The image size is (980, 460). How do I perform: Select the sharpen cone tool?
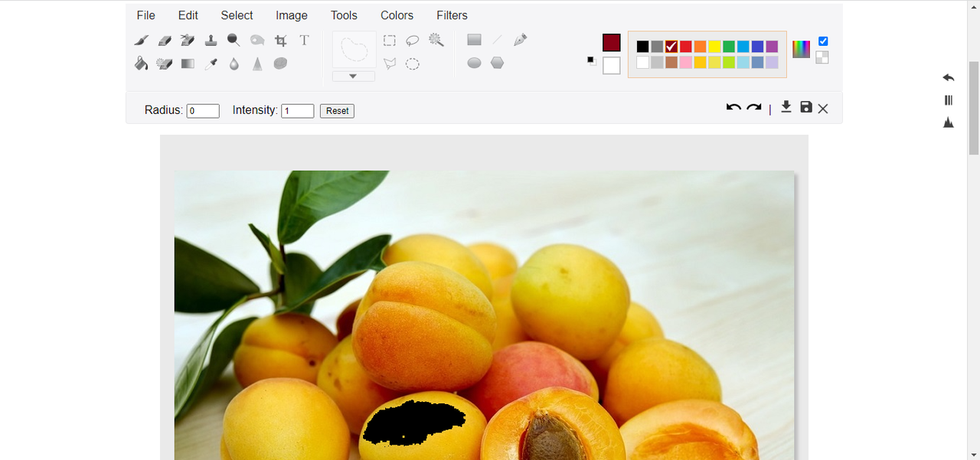click(257, 64)
